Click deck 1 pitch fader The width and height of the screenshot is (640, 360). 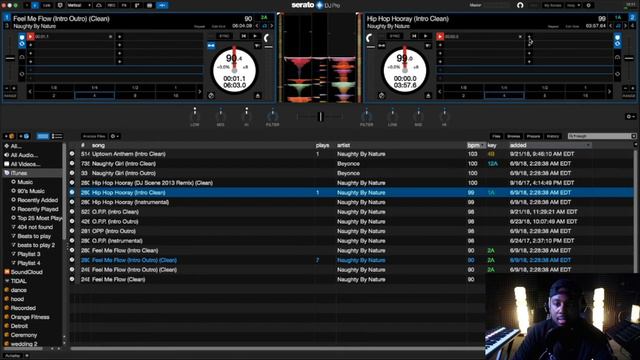point(10,59)
